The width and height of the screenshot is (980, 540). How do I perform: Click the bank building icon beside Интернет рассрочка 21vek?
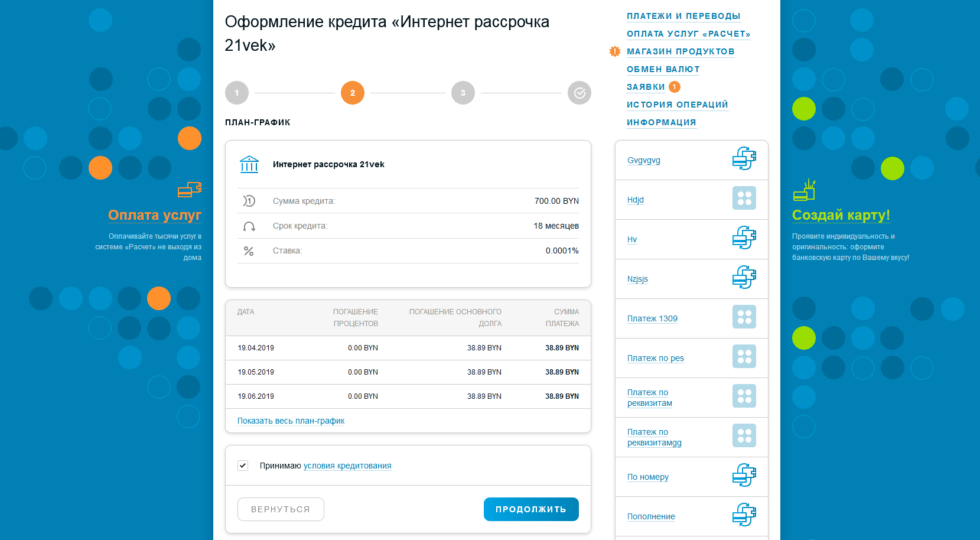click(249, 164)
